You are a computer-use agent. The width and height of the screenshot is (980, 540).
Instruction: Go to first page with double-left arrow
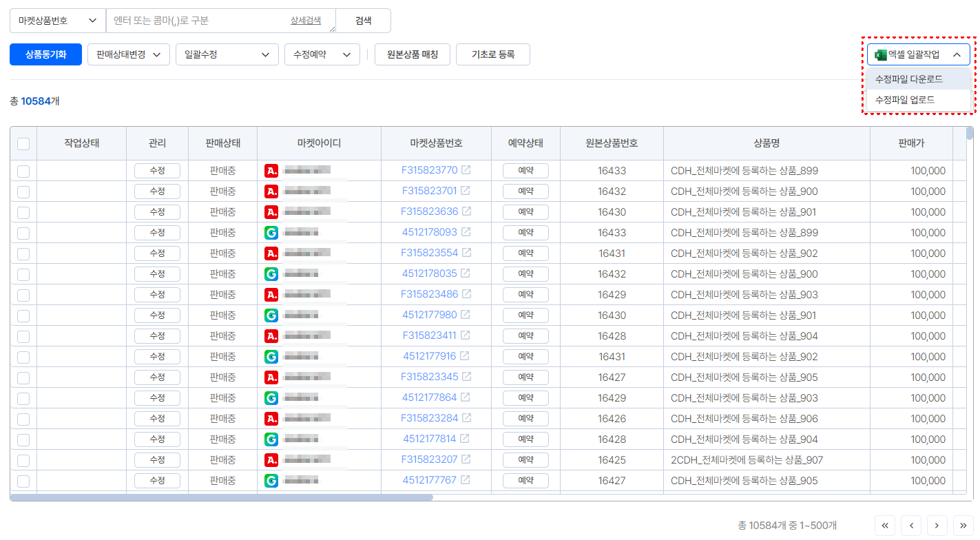pos(885,526)
